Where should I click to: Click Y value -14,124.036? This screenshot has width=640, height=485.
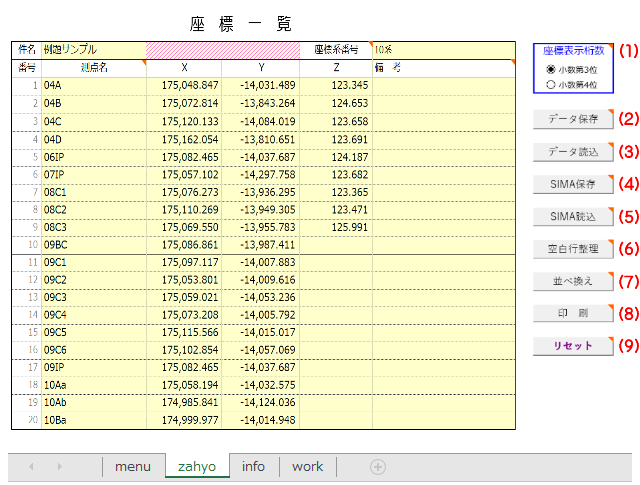(261, 403)
